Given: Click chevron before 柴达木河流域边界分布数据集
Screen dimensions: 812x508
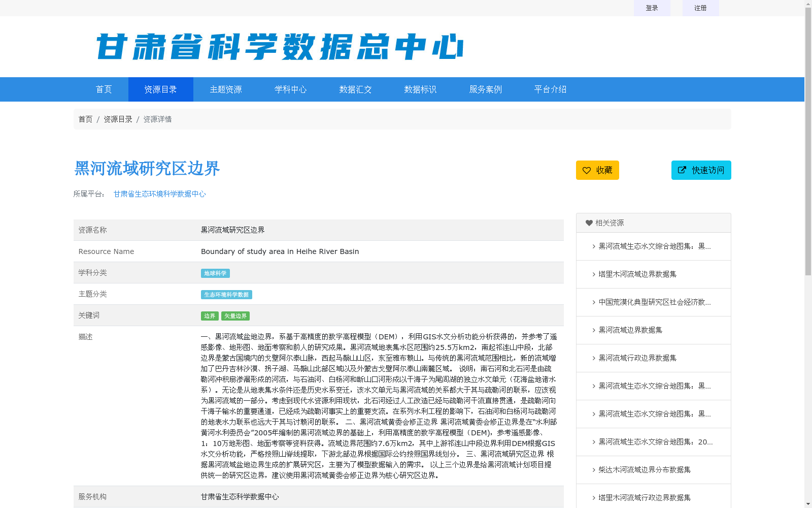Looking at the screenshot, I should click(x=594, y=470).
